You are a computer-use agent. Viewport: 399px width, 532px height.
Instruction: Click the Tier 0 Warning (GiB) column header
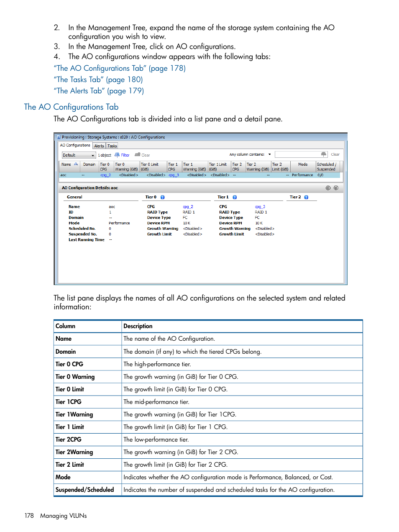(x=127, y=167)
